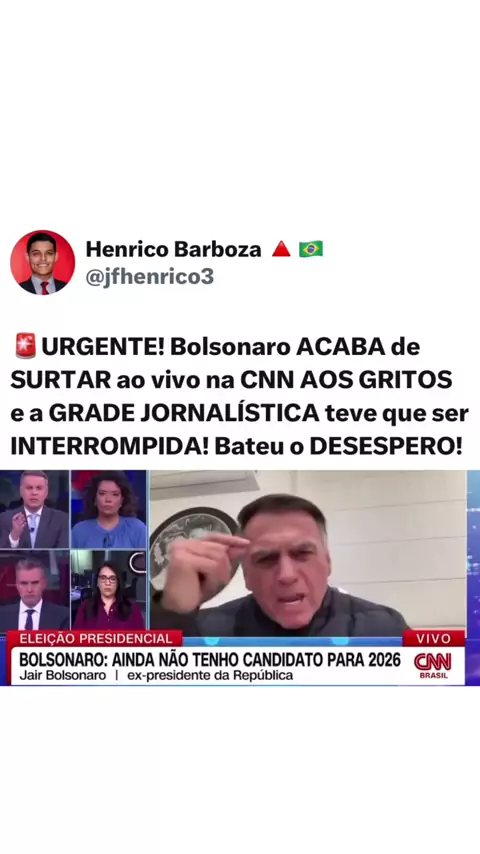Open the @jfhenrico3 handle
This screenshot has height=854, width=480.
click(x=149, y=277)
